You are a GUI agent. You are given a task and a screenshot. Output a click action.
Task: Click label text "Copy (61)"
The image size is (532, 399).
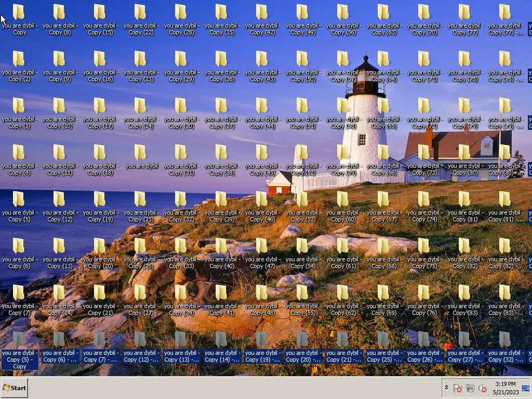pyautogui.click(x=343, y=267)
